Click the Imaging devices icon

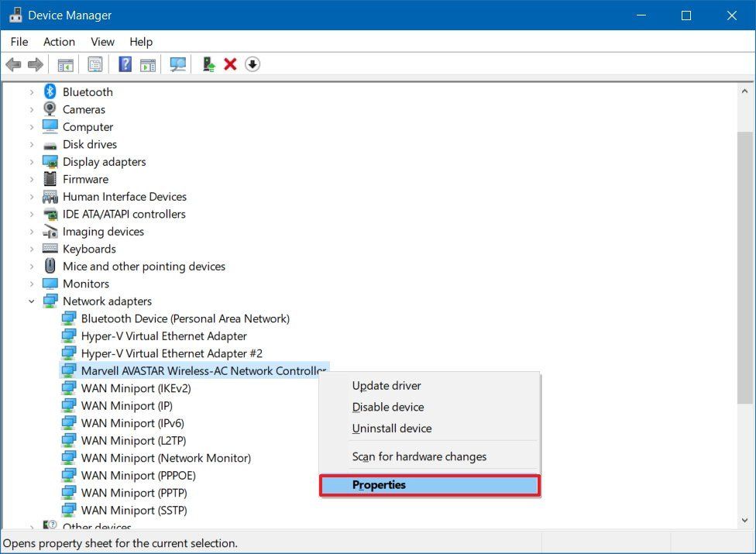coord(50,232)
